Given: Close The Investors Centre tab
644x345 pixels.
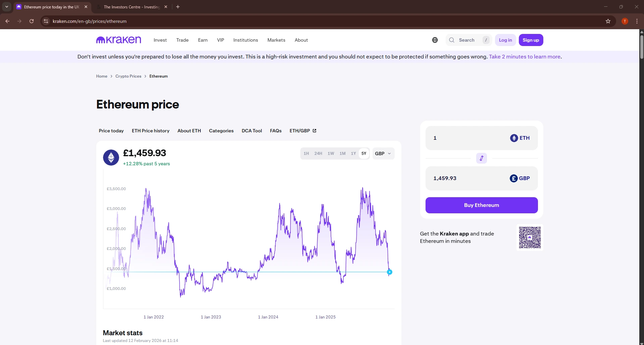Looking at the screenshot, I should point(166,7).
